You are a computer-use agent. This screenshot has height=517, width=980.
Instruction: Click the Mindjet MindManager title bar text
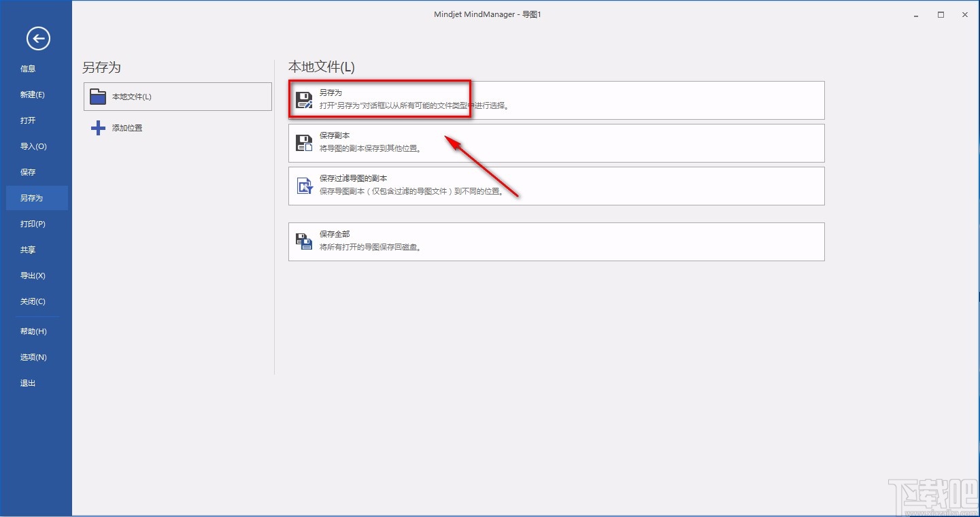[487, 14]
